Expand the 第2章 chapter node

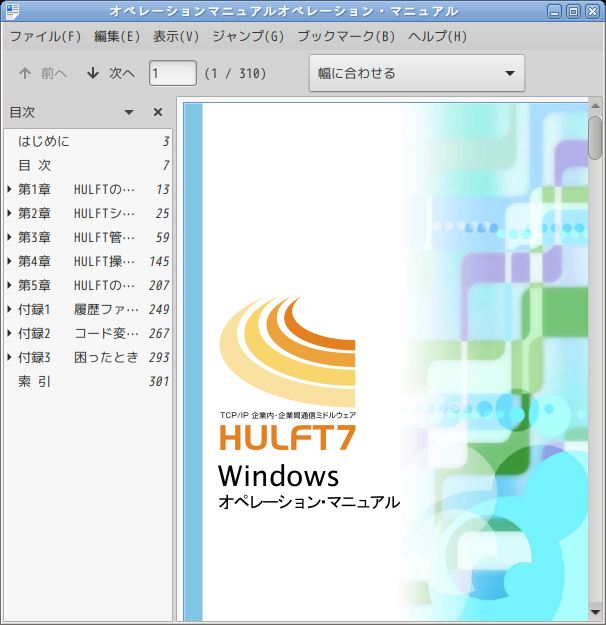pos(10,213)
